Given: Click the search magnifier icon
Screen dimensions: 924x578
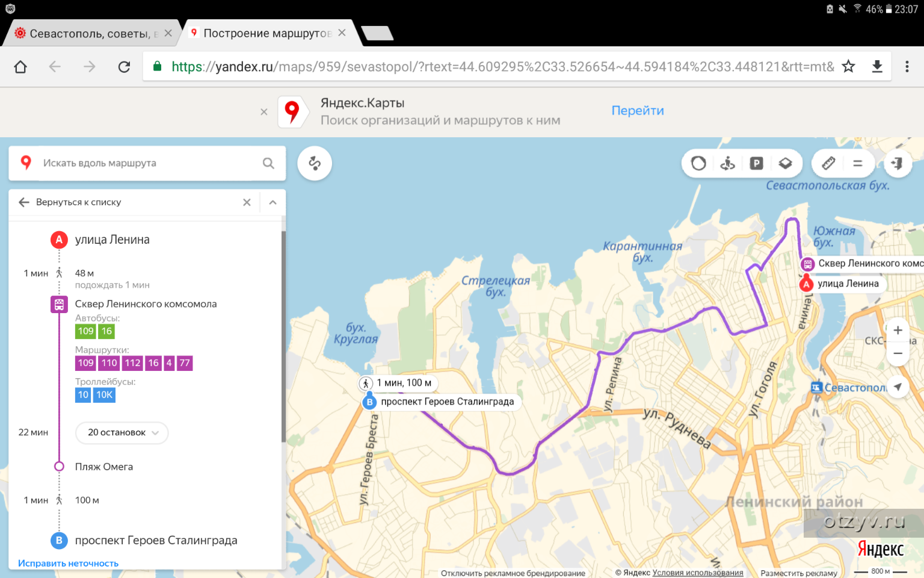Looking at the screenshot, I should (268, 163).
